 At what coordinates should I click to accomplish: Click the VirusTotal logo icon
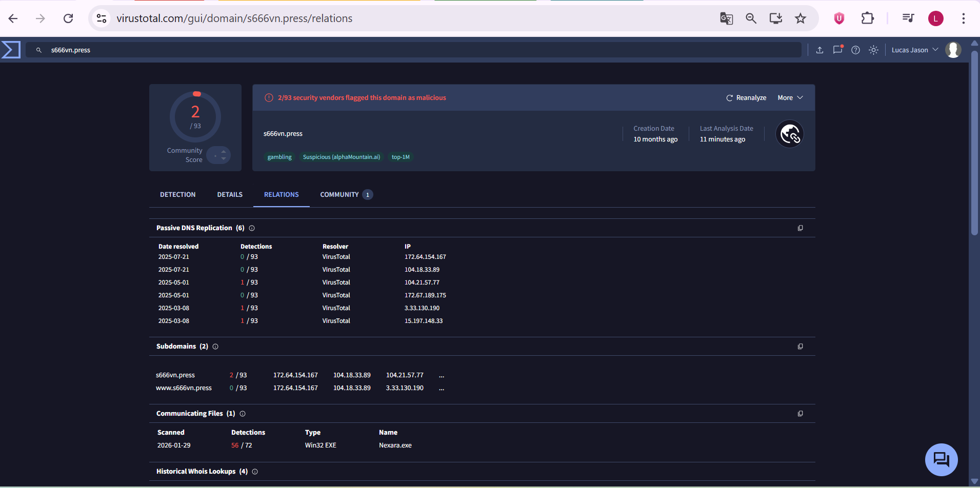pos(11,50)
